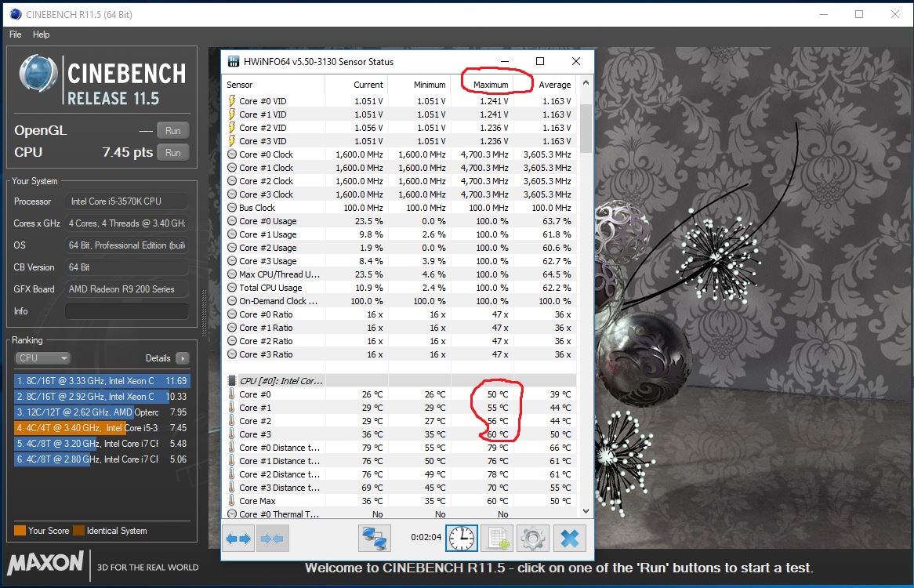Click the Core #0 thermometer icon
Viewport: 914px width, 588px height.
[x=232, y=394]
